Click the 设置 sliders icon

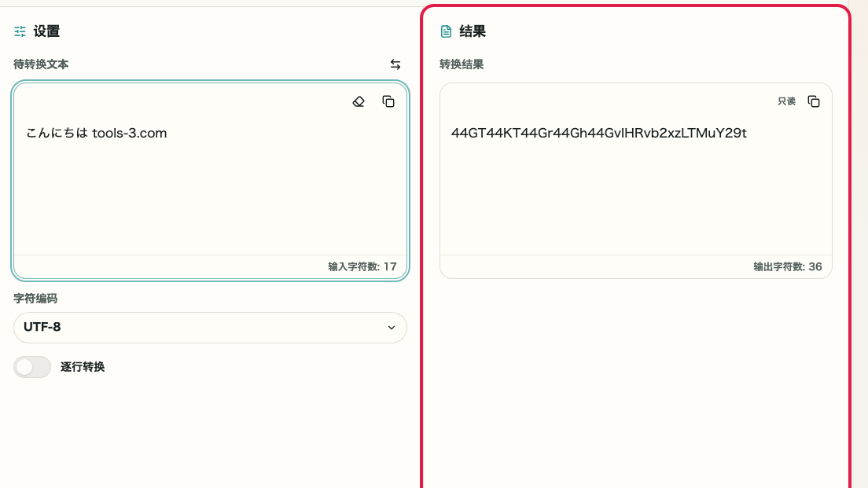pos(20,31)
